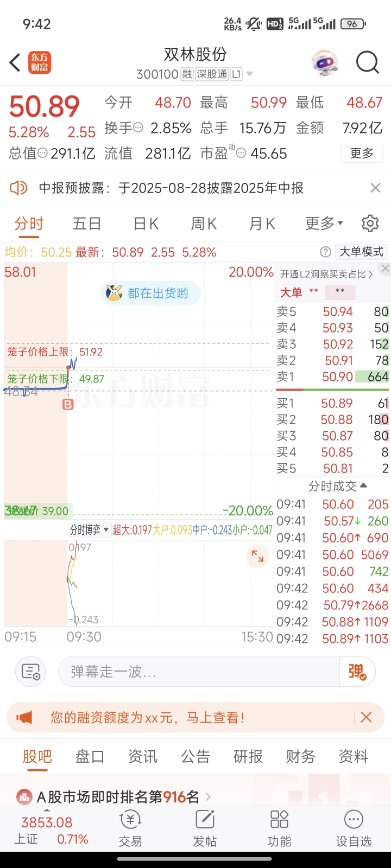Tap the back arrow icon

(x=15, y=62)
